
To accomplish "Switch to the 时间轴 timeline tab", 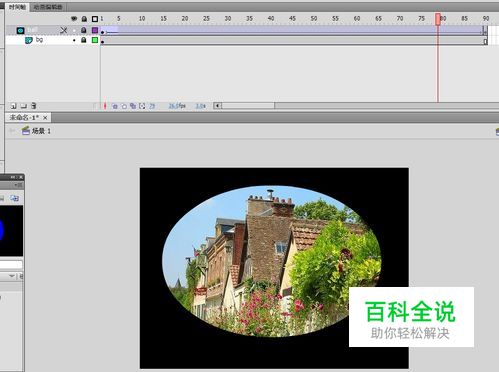I will pyautogui.click(x=17, y=7).
